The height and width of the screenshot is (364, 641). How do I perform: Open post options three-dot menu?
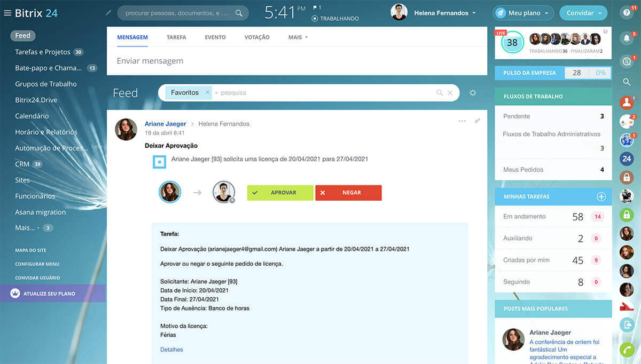tap(462, 121)
